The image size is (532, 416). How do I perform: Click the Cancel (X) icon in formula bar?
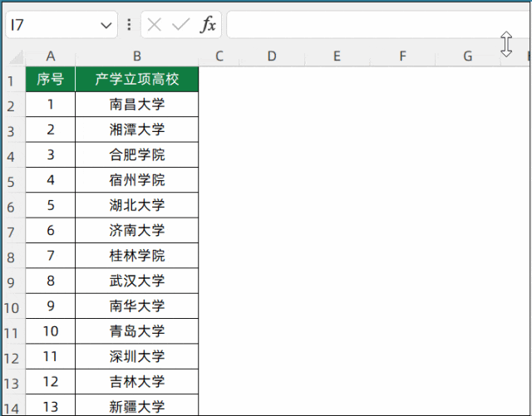155,25
